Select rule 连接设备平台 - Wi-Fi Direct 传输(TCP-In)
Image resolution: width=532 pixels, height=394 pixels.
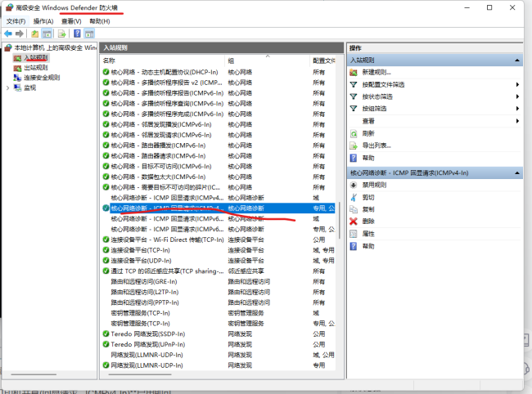coord(167,240)
